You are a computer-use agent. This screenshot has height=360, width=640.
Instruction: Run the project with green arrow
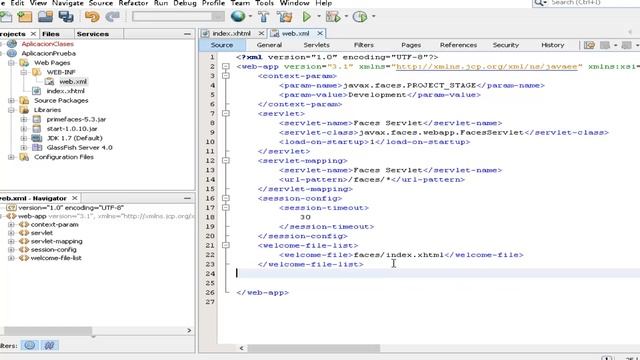(x=307, y=17)
